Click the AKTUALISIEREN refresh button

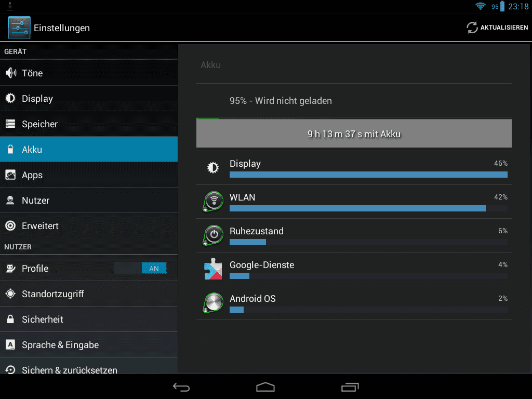[x=497, y=28]
